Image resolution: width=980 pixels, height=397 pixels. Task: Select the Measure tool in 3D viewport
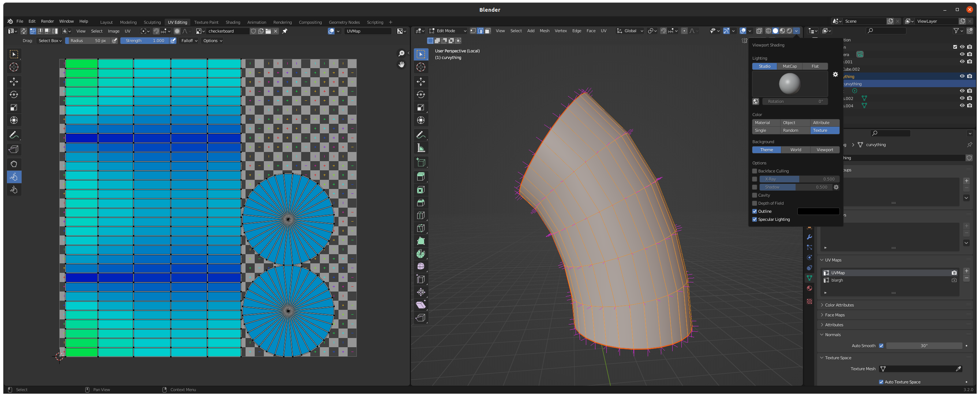pyautogui.click(x=421, y=148)
